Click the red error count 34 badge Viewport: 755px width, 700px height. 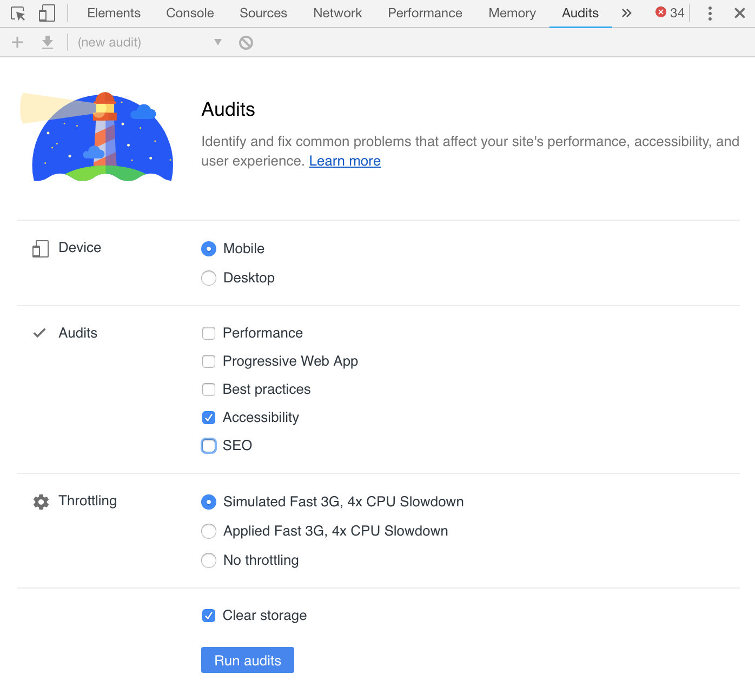click(x=670, y=12)
